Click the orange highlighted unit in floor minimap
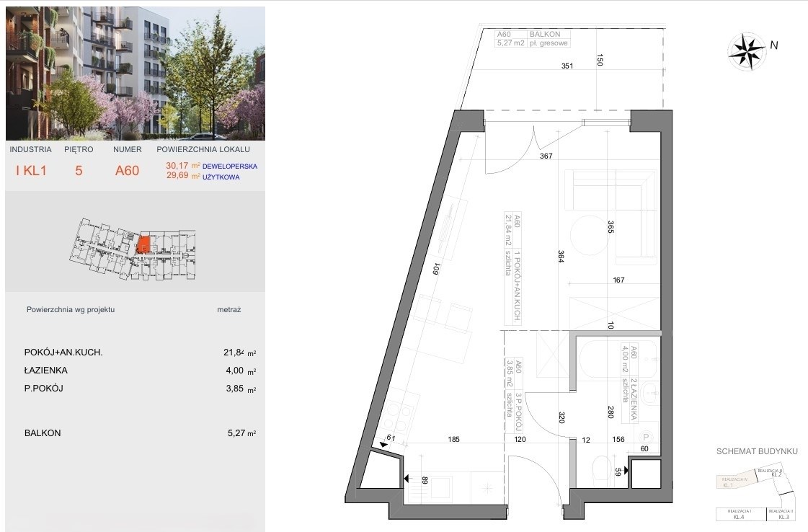 (x=143, y=244)
